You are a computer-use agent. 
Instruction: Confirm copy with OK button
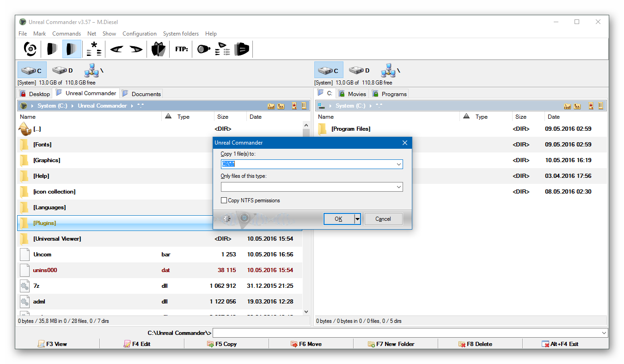click(339, 219)
